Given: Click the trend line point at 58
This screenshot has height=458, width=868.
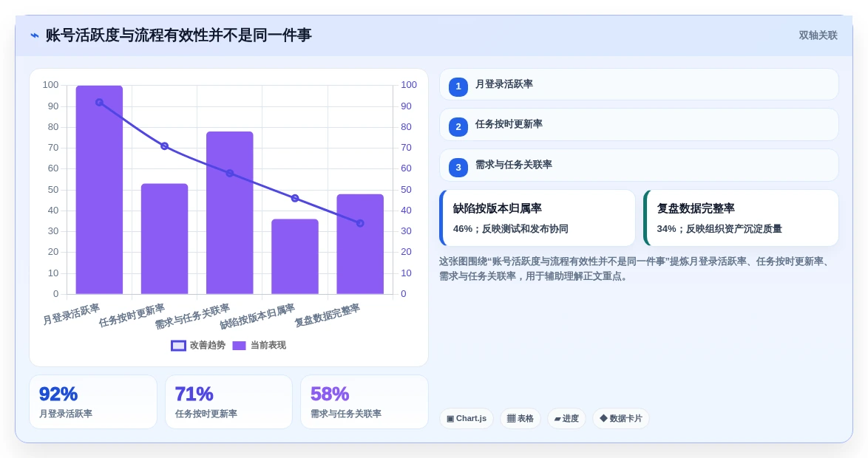Looking at the screenshot, I should 230,173.
